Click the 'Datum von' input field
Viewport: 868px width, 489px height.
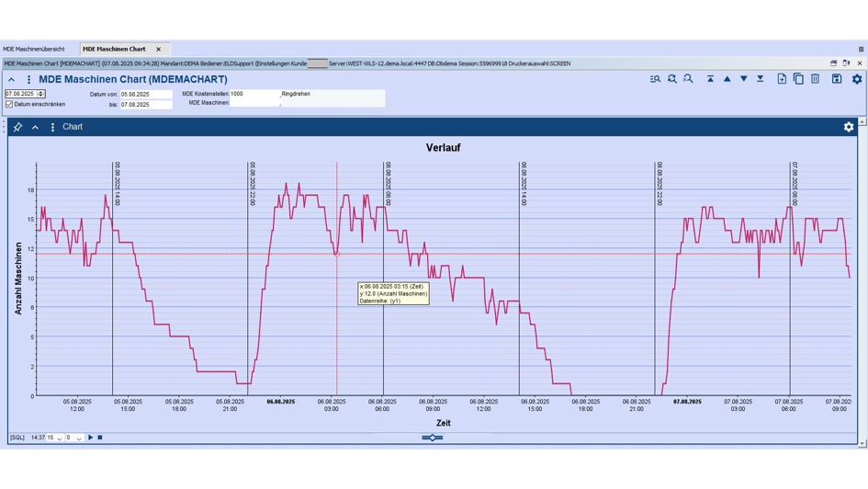145,94
